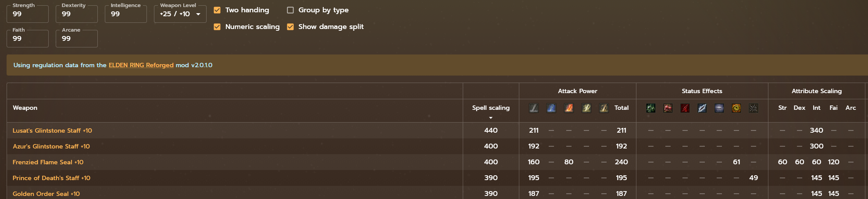Open Lusat's Glintstone Staff +10 link

click(x=52, y=130)
